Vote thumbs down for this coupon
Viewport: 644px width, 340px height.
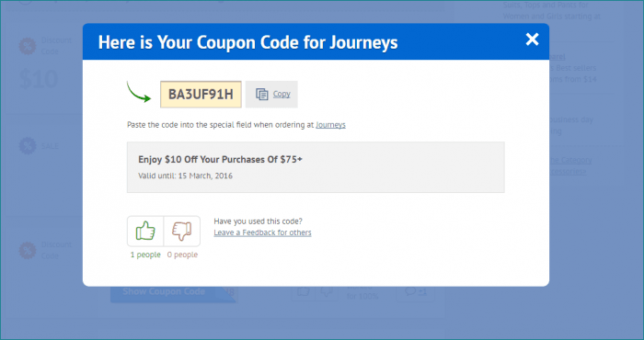[182, 232]
